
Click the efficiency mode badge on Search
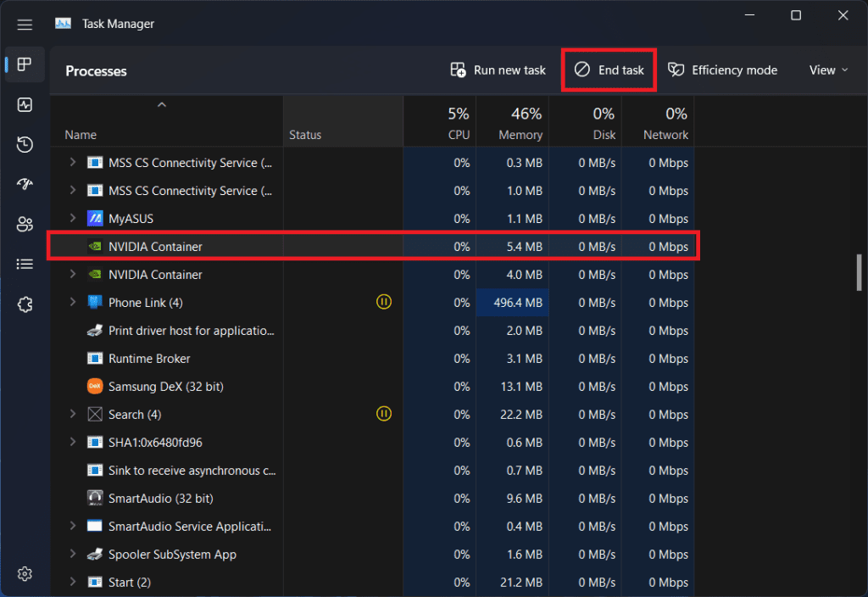click(x=384, y=414)
